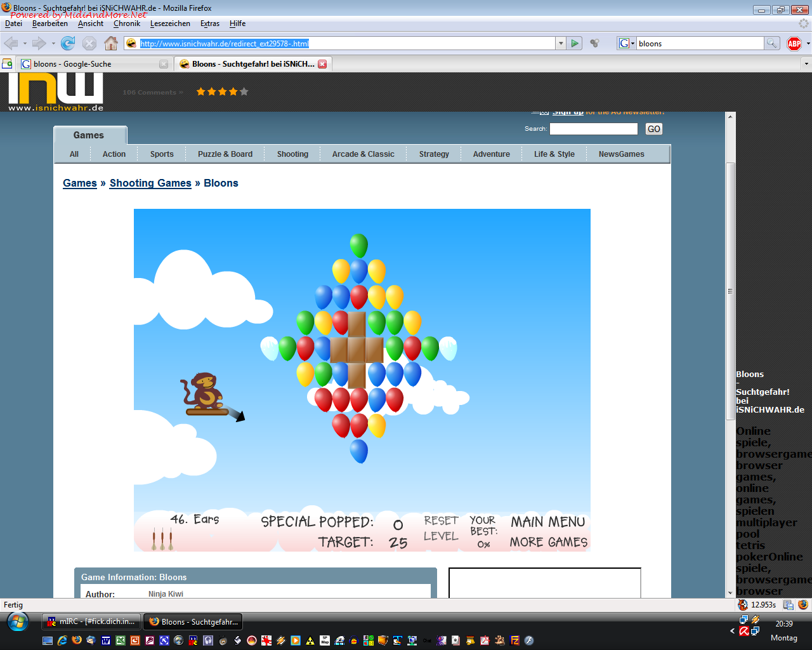The height and width of the screenshot is (650, 812).
Task: Click RESET LEVEL in the game
Action: pyautogui.click(x=441, y=528)
